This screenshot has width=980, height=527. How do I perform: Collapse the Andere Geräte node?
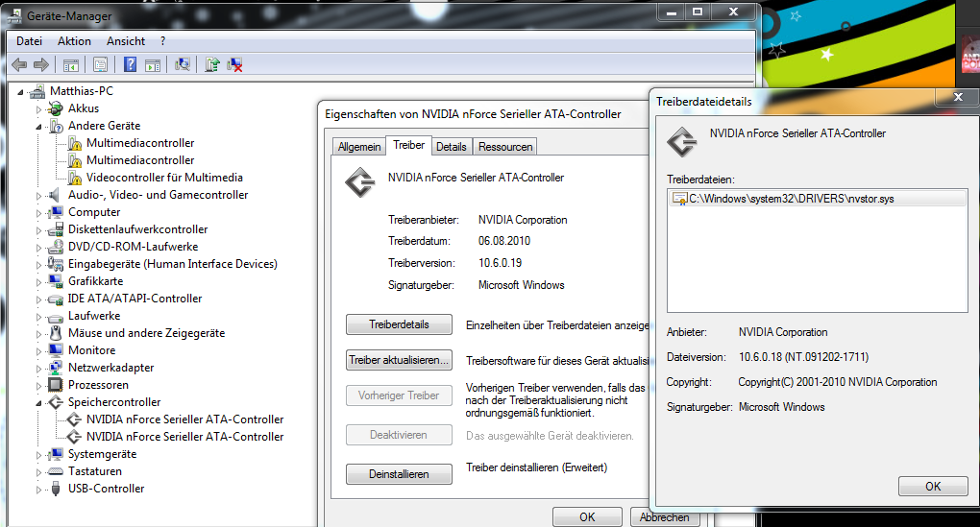(38, 127)
